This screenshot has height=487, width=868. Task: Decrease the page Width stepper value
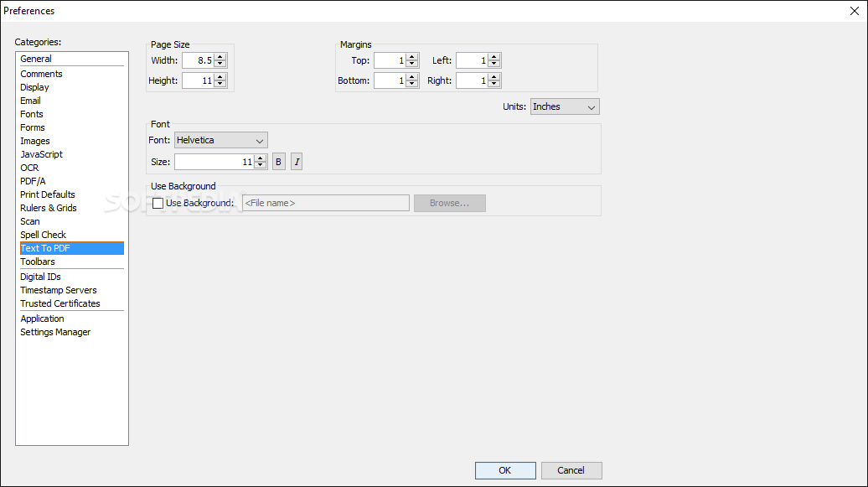coord(220,64)
